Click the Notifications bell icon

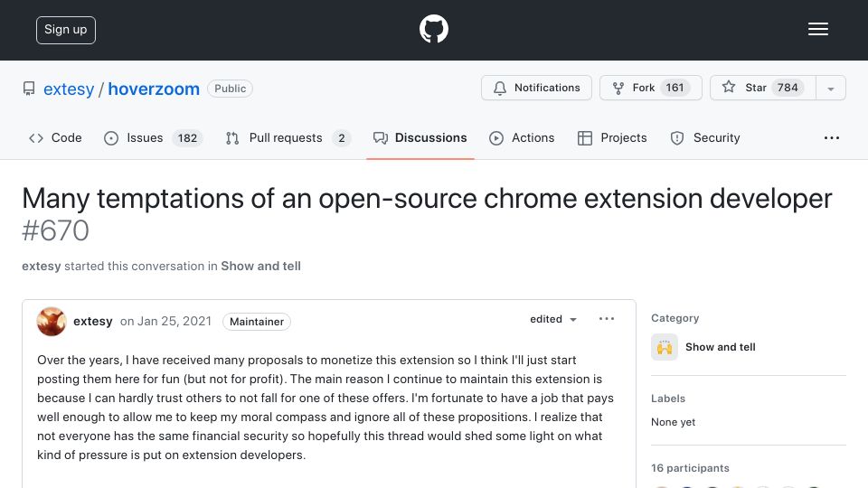click(x=500, y=89)
